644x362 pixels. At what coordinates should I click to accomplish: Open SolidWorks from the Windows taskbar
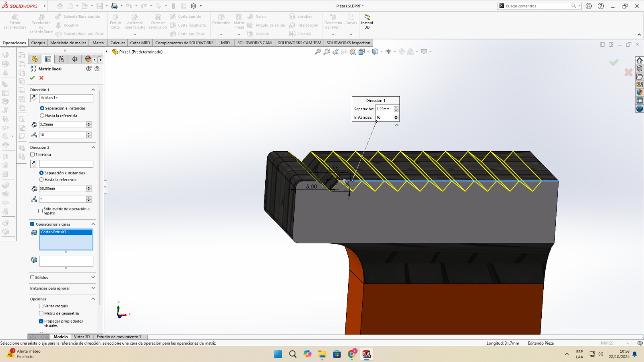[x=366, y=354]
